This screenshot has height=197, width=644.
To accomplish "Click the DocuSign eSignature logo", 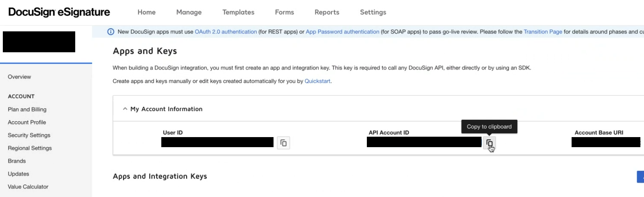I will point(59,12).
